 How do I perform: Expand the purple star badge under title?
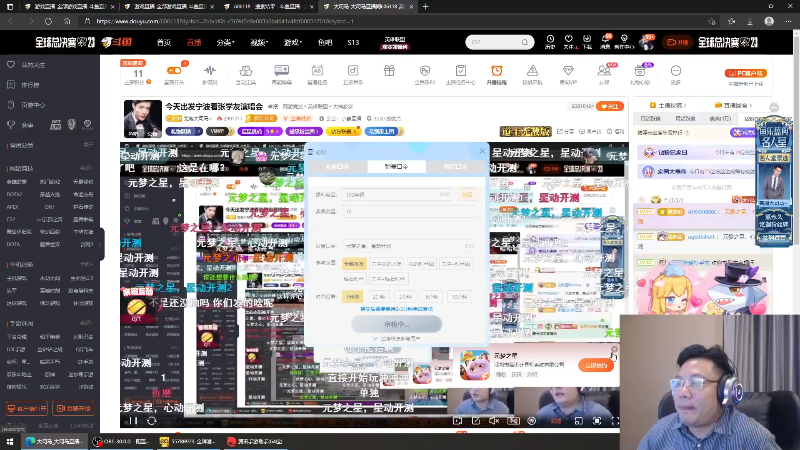pos(260,132)
